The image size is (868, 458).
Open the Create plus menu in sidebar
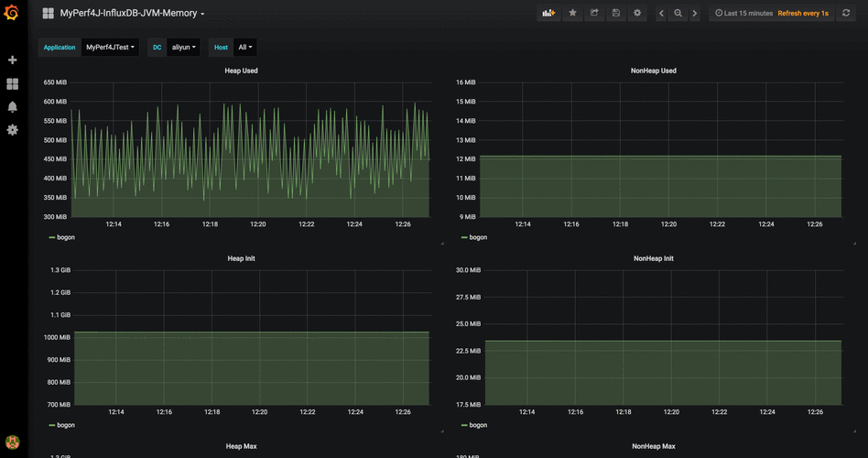pos(12,60)
